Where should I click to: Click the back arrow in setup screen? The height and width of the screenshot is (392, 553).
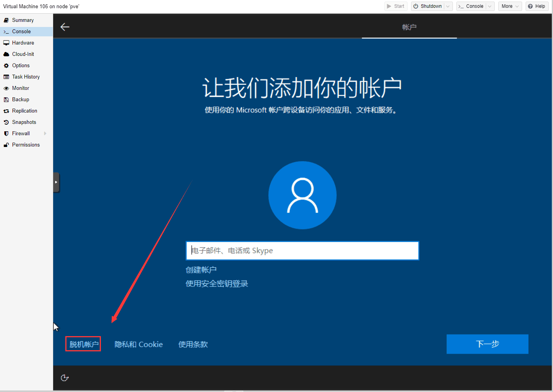tap(65, 27)
